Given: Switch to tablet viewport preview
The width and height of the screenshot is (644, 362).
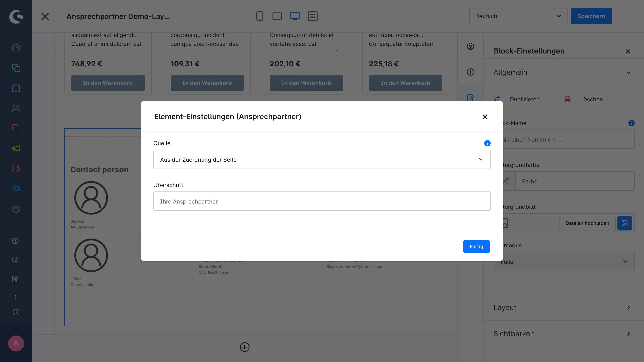Looking at the screenshot, I should point(277,16).
